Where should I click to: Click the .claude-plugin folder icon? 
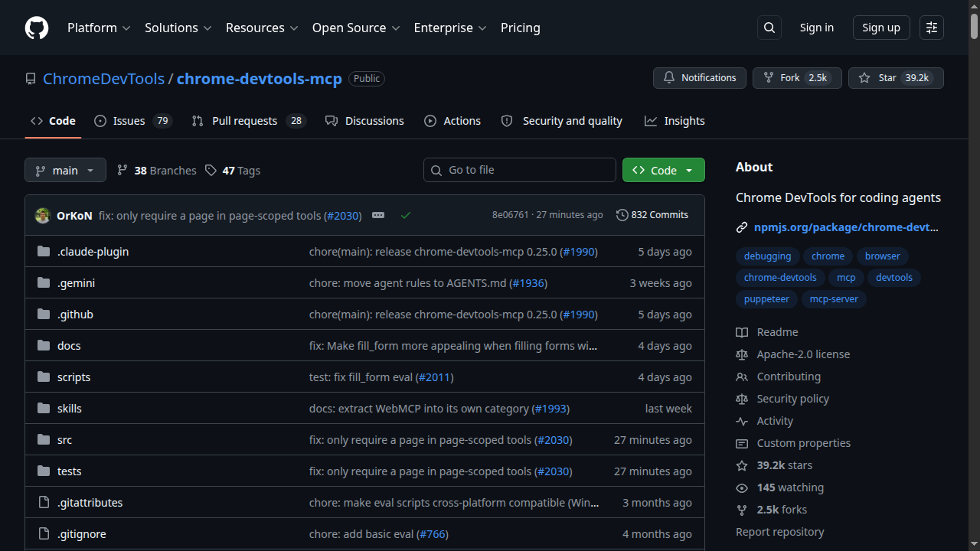tap(44, 251)
